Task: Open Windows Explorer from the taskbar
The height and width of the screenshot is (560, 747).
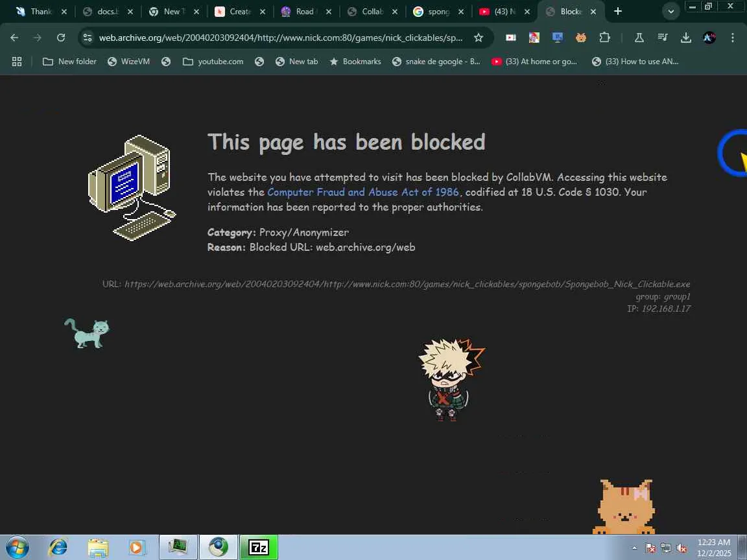Action: (98, 548)
